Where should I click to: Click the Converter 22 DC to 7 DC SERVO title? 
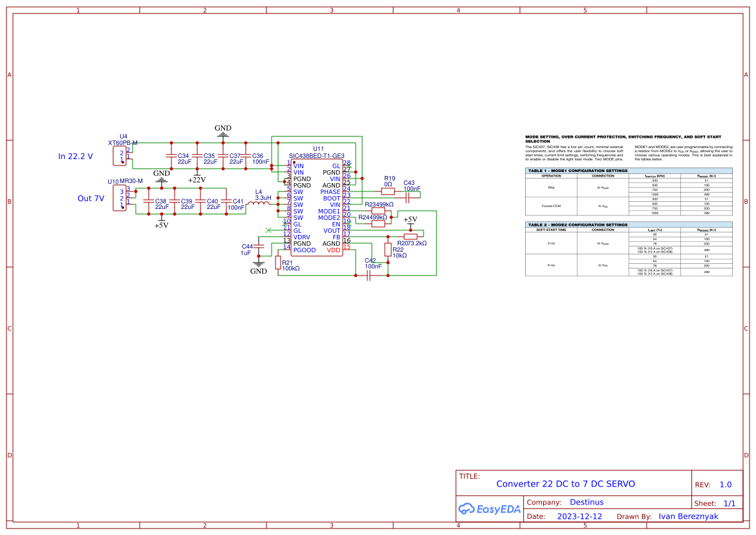566,484
